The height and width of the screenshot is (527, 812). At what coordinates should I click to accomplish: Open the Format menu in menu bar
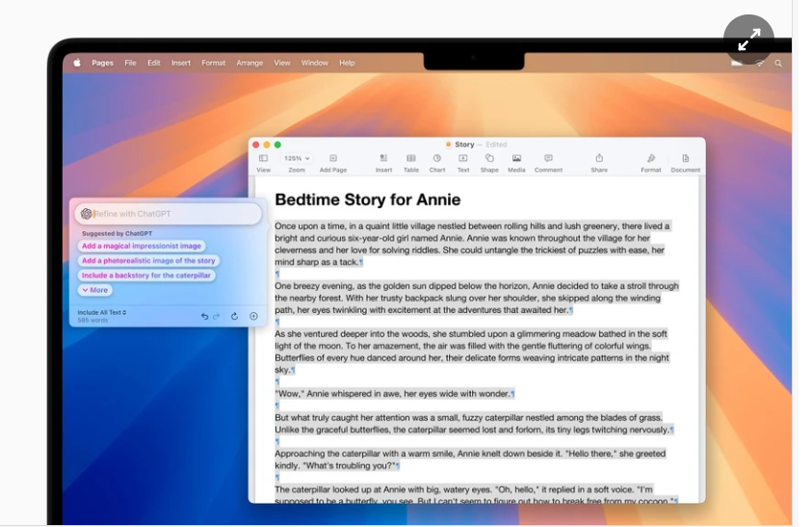click(x=213, y=63)
